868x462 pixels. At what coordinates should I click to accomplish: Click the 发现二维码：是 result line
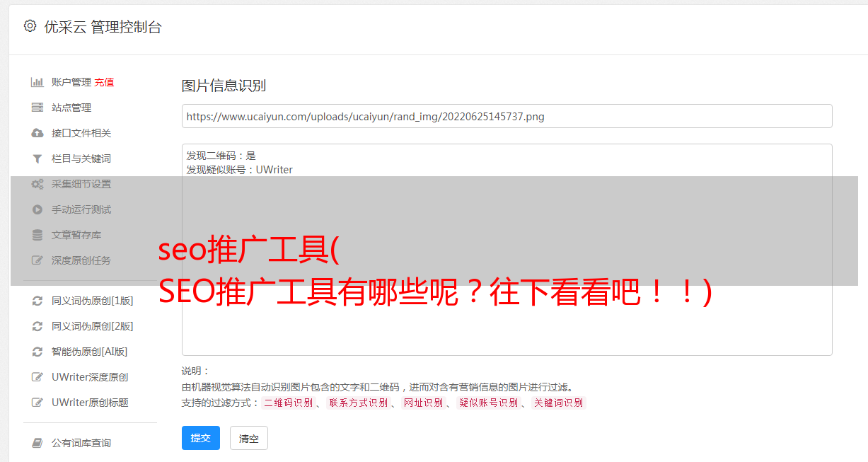(221, 156)
